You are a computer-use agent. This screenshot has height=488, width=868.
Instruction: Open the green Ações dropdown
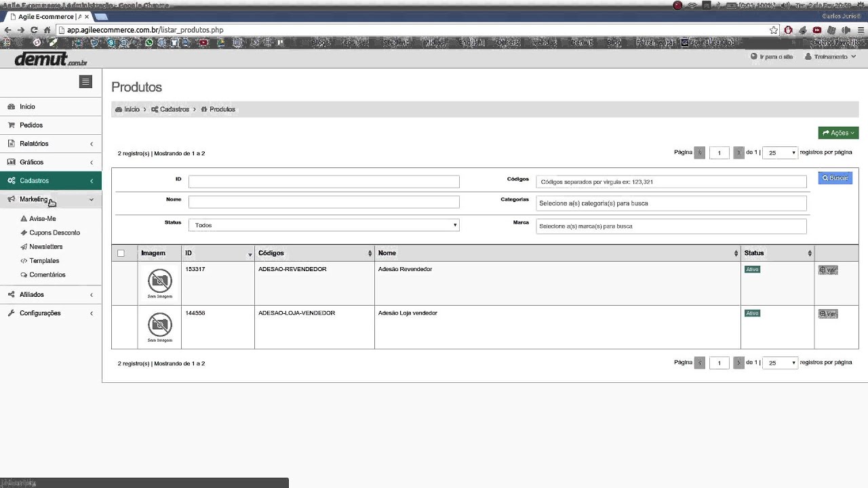[838, 133]
